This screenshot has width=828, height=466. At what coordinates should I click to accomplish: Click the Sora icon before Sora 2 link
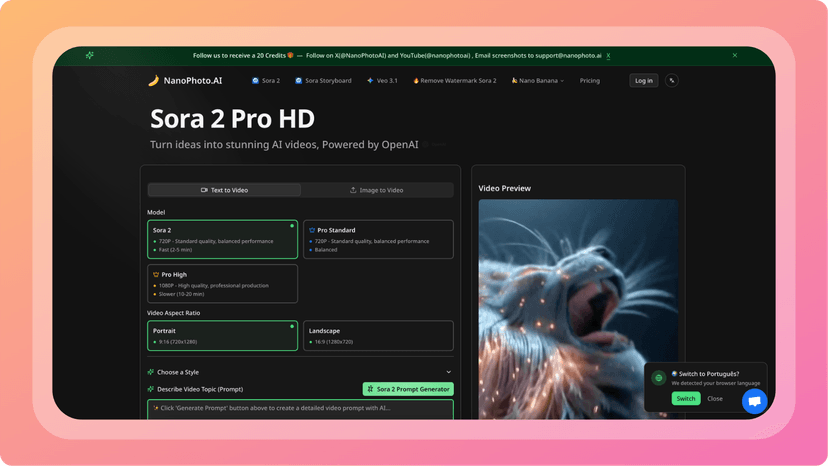255,81
